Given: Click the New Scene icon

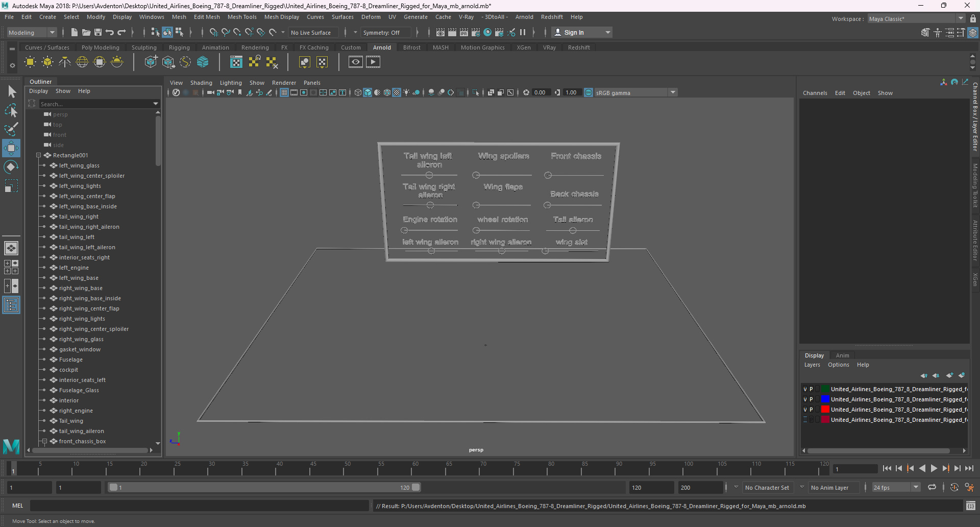Looking at the screenshot, I should [74, 32].
